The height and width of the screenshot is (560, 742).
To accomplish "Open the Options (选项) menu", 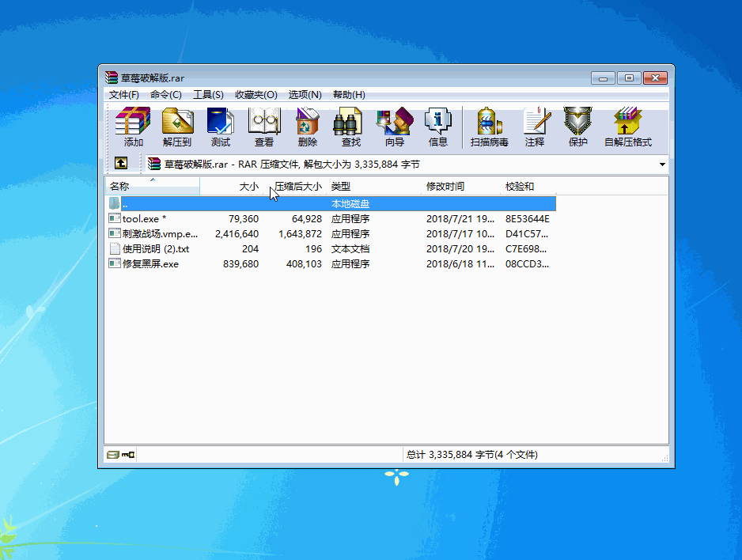I will 305,95.
